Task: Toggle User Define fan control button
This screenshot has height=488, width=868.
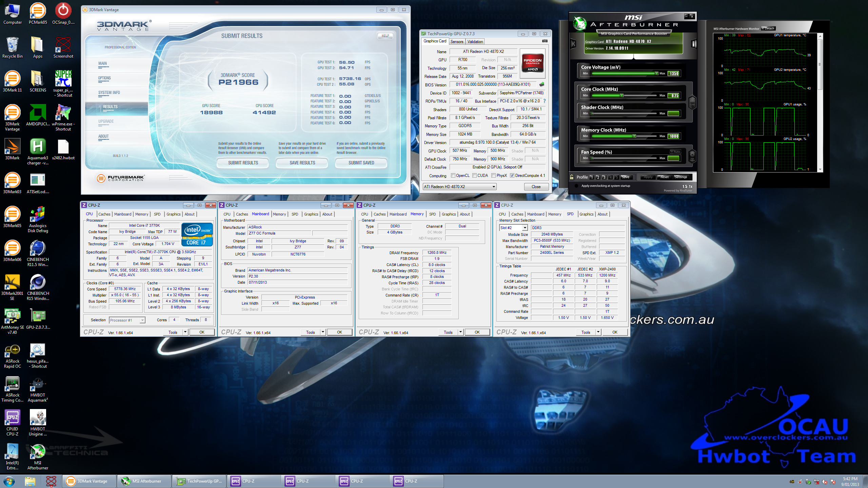Action: [692, 156]
